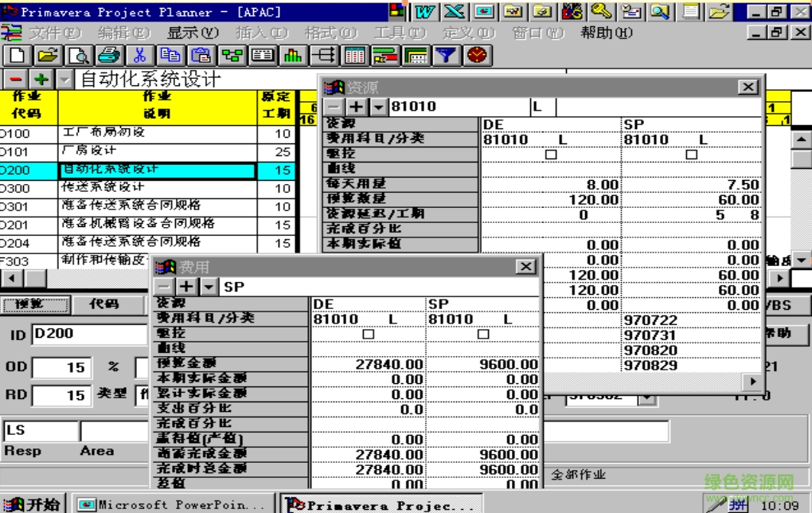Paste with the clipboard toolbar icon

(201, 55)
